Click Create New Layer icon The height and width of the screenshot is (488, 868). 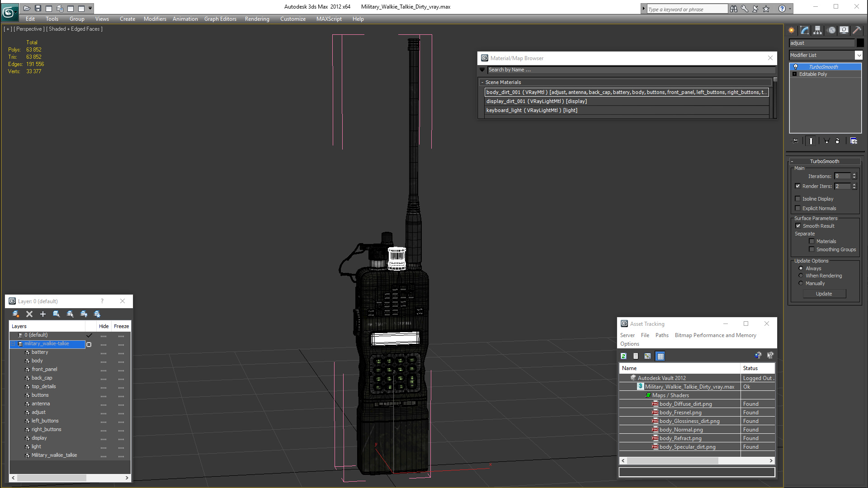pos(16,314)
